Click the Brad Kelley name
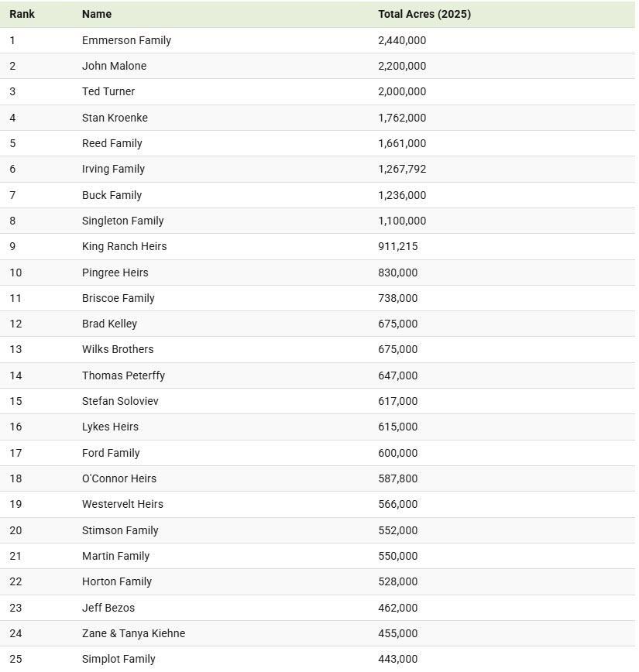Viewport: 639px width, 672px height. (109, 324)
